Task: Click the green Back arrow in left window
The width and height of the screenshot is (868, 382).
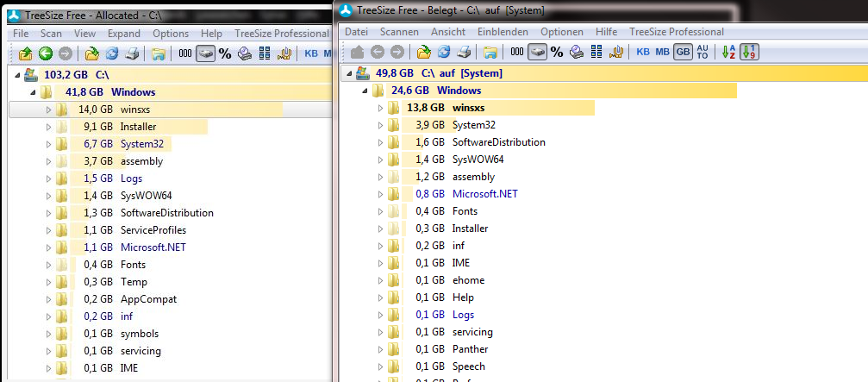Action: pyautogui.click(x=46, y=53)
